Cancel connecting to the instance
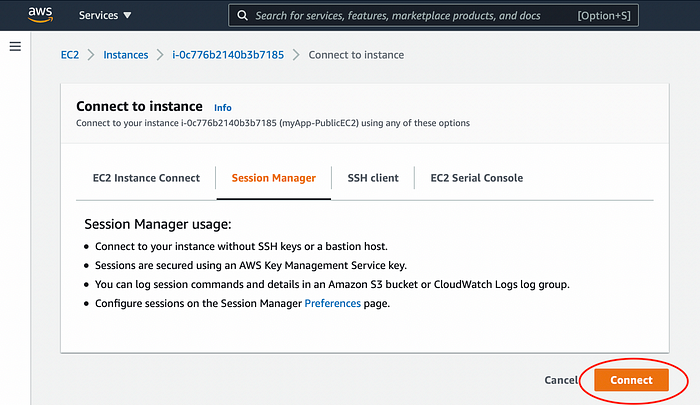700x405 pixels. 561,380
